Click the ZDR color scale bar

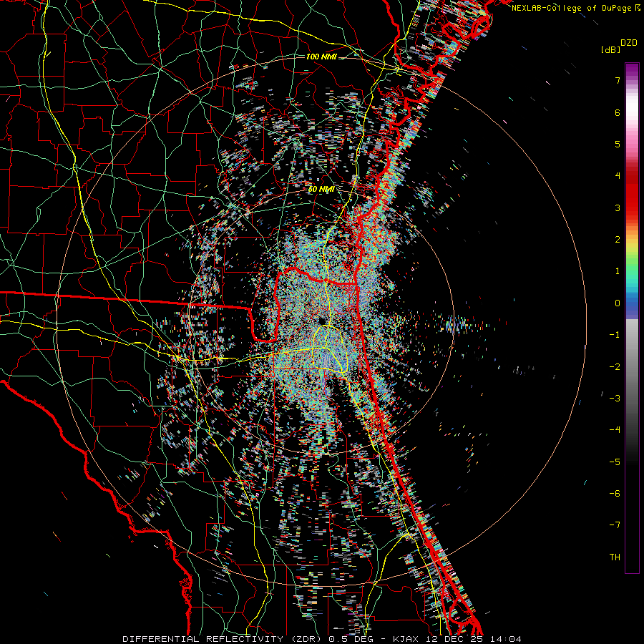(x=632, y=318)
